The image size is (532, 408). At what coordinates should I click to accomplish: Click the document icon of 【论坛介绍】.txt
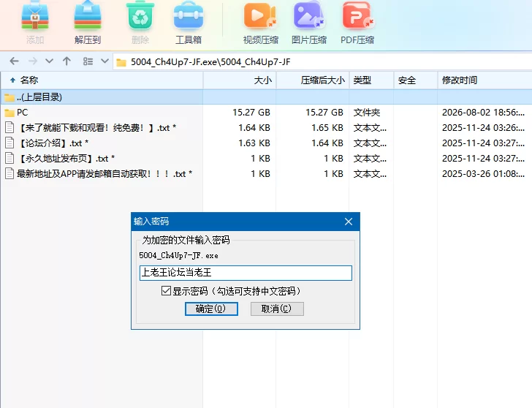[x=9, y=143]
